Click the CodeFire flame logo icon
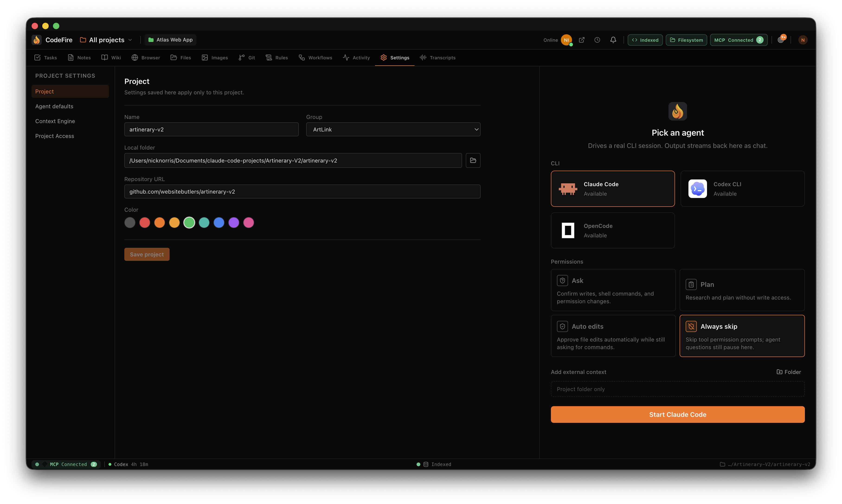842x504 pixels. point(36,40)
